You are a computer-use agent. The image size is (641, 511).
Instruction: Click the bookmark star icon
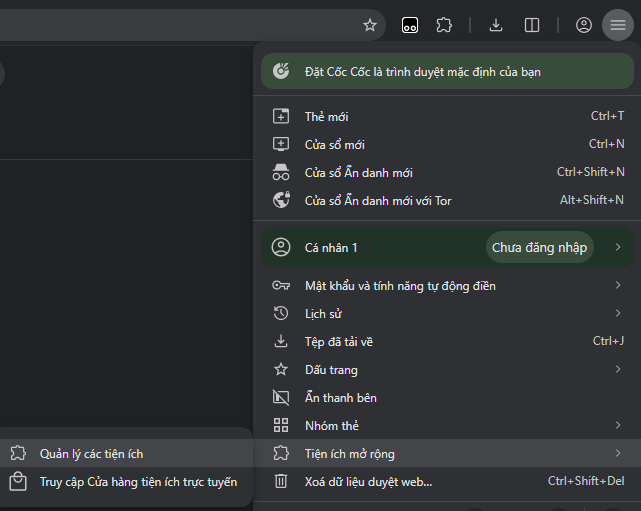click(x=370, y=25)
